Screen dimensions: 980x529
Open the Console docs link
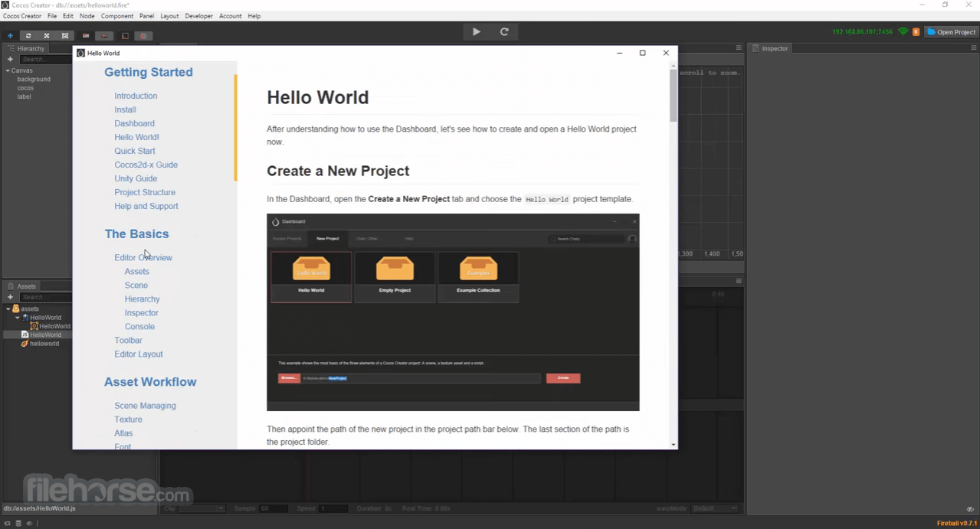139,326
